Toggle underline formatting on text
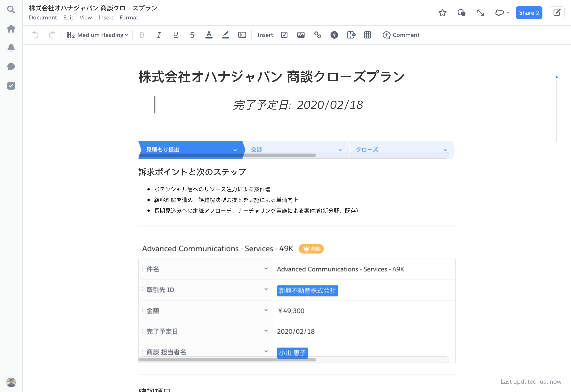Screen dimensions: 571x392 pyautogui.click(x=176, y=35)
